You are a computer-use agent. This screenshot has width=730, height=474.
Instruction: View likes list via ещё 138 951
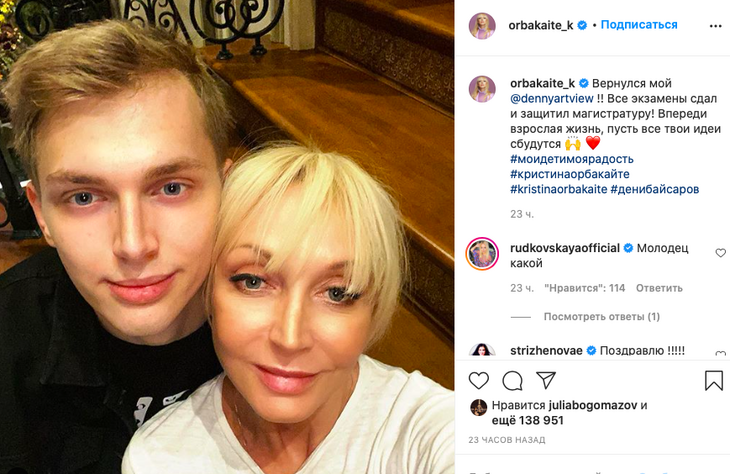pos(527,420)
